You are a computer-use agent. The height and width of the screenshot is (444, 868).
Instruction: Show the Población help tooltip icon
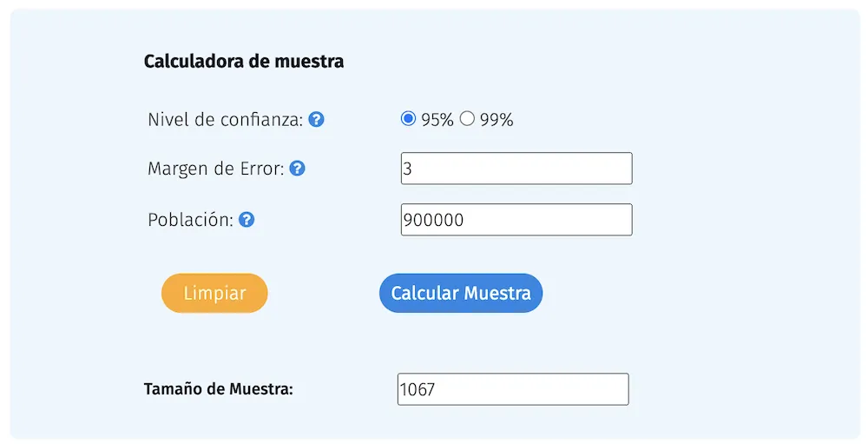247,220
